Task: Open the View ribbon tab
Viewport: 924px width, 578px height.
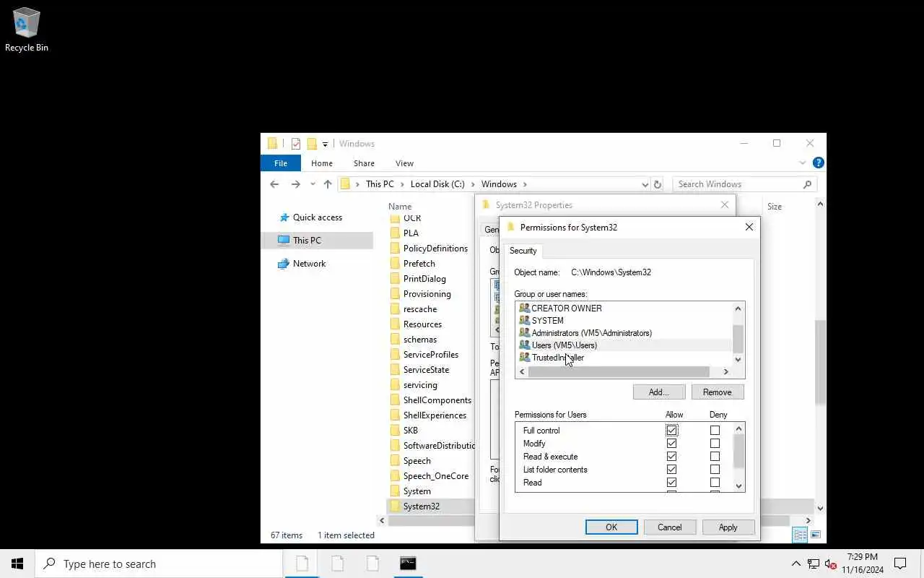Action: [x=404, y=163]
